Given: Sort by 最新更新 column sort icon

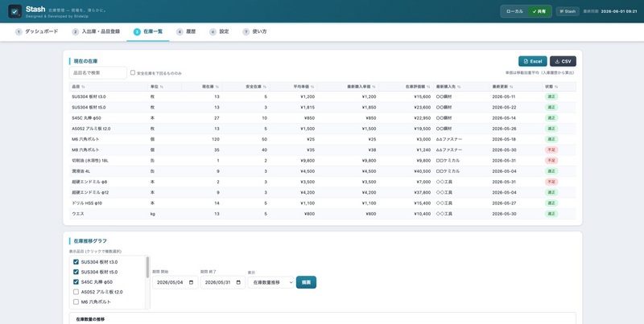Looking at the screenshot, I should (x=511, y=87).
